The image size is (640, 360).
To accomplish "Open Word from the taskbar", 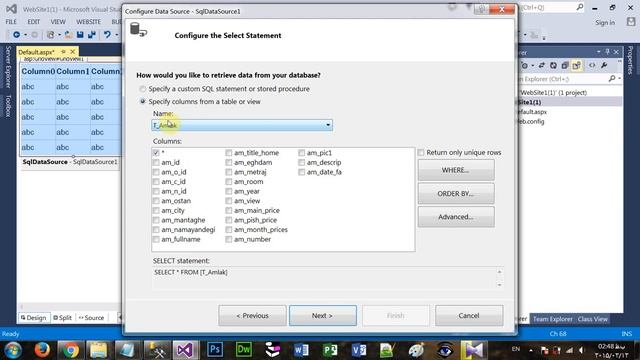I will tap(301, 350).
